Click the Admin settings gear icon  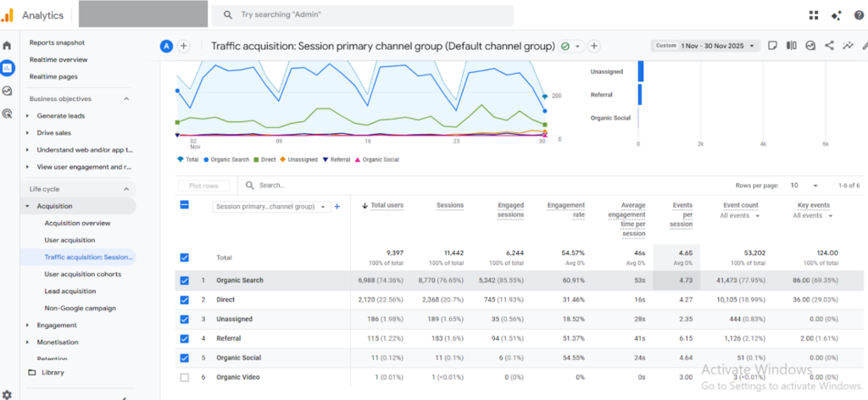tap(8, 394)
